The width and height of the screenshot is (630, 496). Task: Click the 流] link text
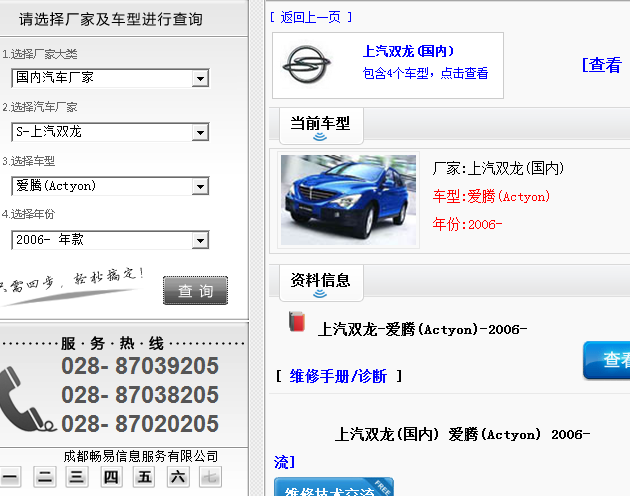coord(284,462)
